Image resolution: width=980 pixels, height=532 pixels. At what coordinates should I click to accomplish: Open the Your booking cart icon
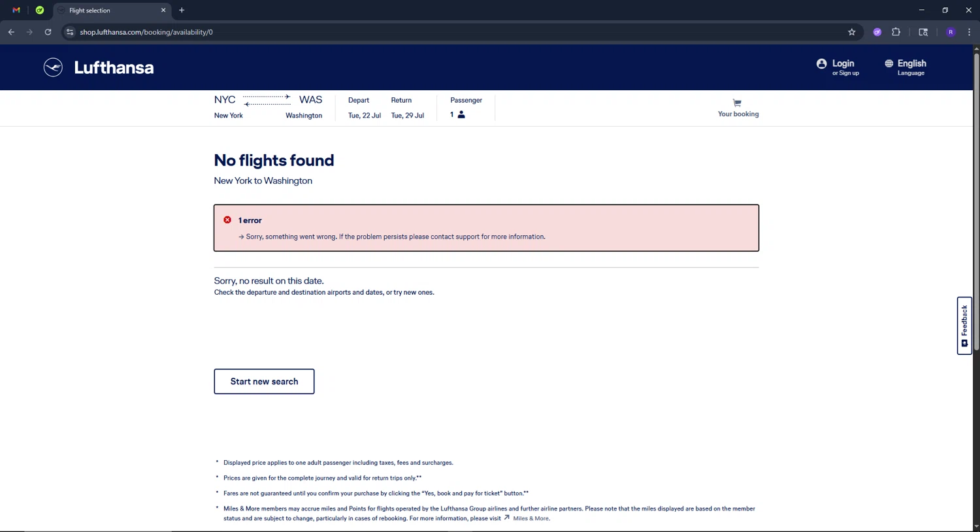point(737,103)
